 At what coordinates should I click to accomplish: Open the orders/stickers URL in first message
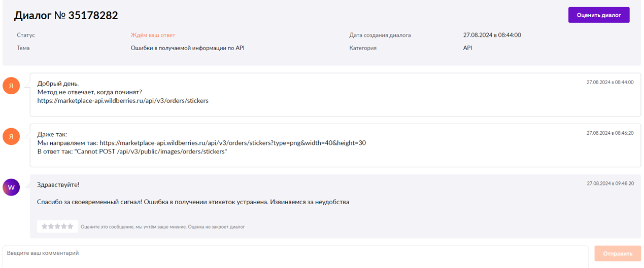click(123, 100)
